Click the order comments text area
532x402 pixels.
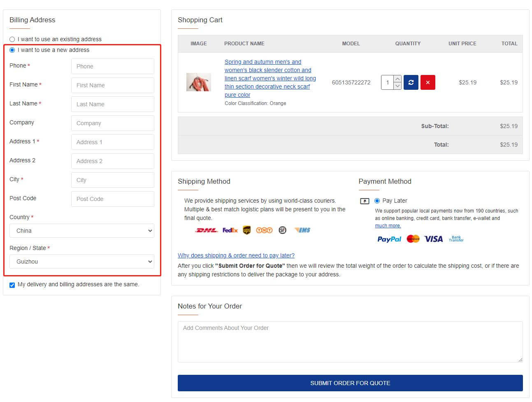coord(350,342)
